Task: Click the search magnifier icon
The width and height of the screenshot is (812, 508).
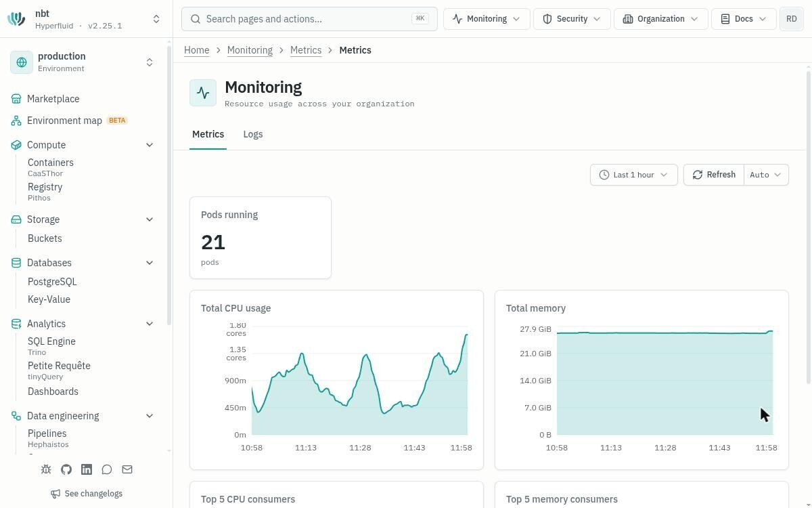Action: click(x=196, y=19)
